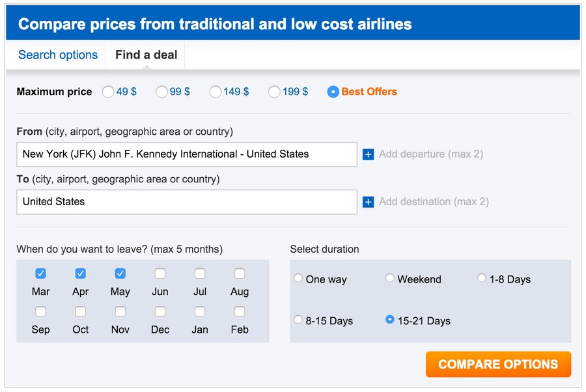
Task: Uncheck the Mar month checkbox
Action: (41, 273)
